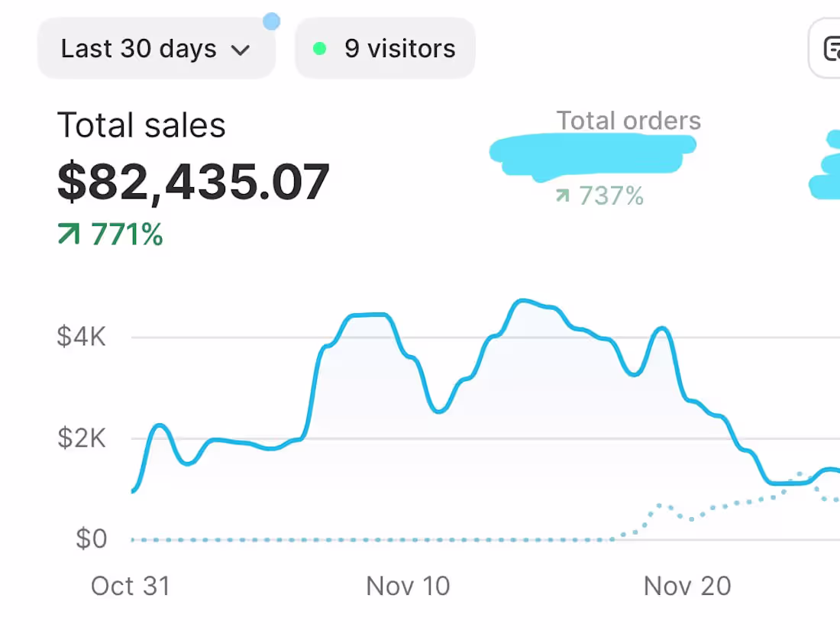Click the partially visible icon button at top right
This screenshot has width=840, height=630.
point(825,48)
